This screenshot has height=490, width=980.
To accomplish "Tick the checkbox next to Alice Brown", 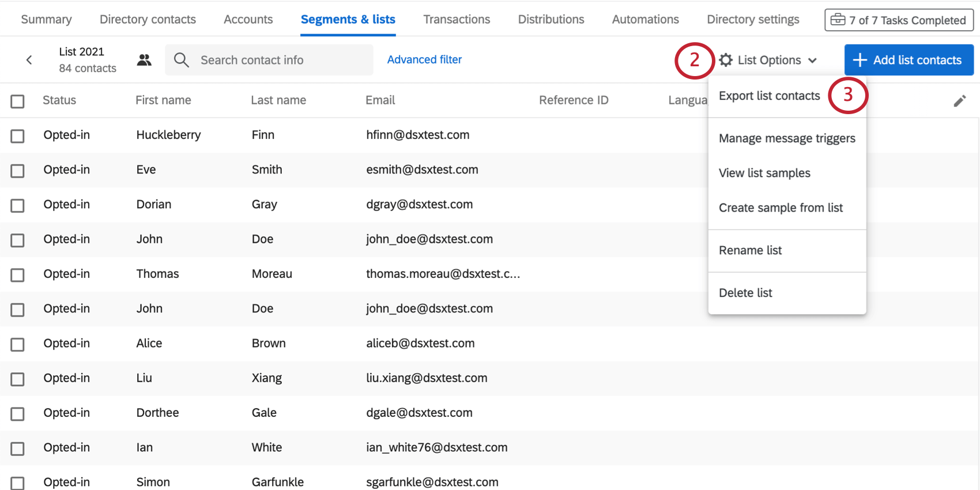I will (18, 344).
